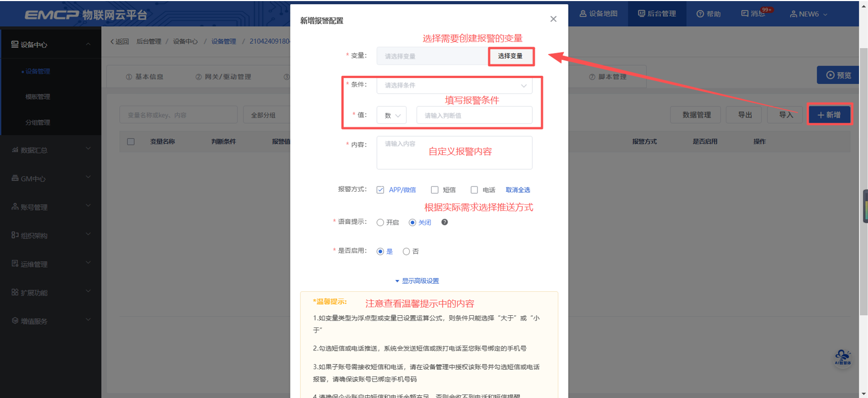Click the 取消全选 link
Screen dimensions: 868x398
(x=518, y=190)
